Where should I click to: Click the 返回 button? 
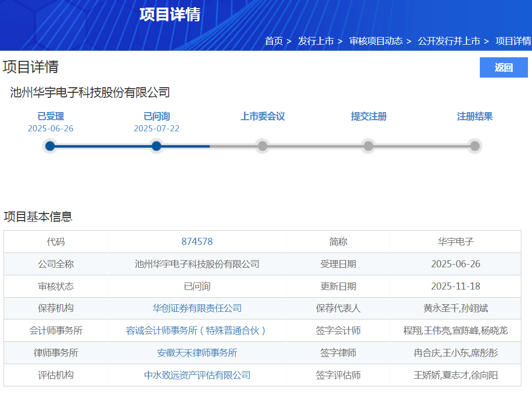503,67
